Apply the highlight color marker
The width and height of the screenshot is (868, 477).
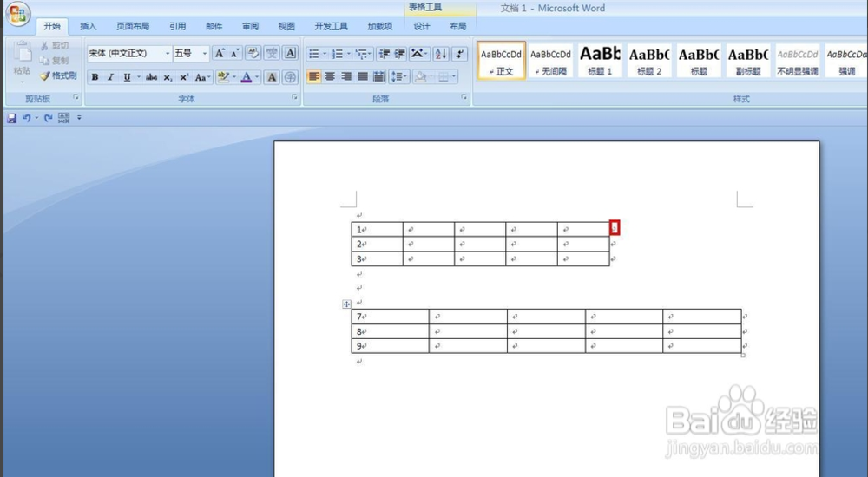pyautogui.click(x=223, y=77)
